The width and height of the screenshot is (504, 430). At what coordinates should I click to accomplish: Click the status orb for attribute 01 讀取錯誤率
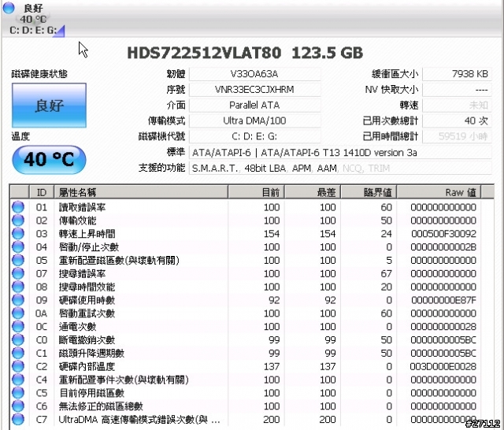pyautogui.click(x=18, y=207)
